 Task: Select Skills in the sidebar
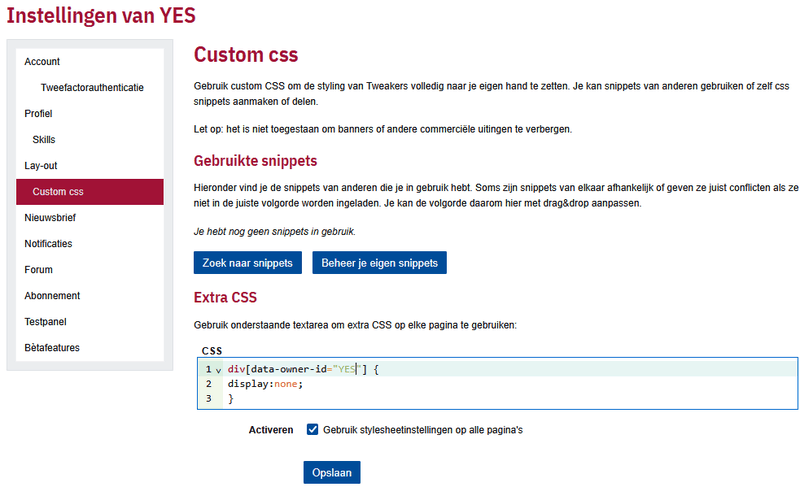click(44, 140)
